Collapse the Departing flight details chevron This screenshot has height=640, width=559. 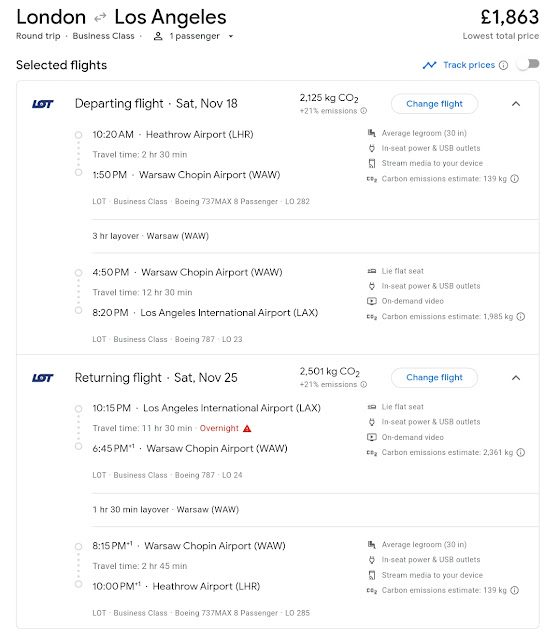click(x=516, y=104)
